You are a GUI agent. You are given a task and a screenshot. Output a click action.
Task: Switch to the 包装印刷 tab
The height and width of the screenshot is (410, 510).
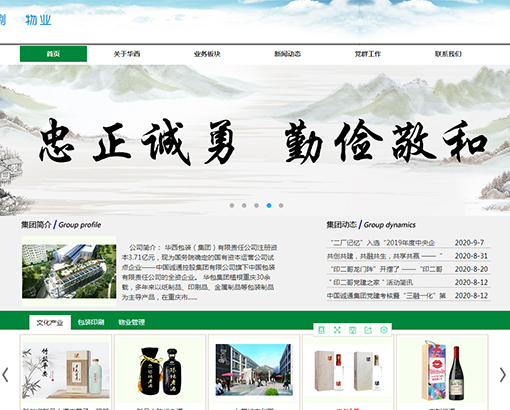click(91, 322)
